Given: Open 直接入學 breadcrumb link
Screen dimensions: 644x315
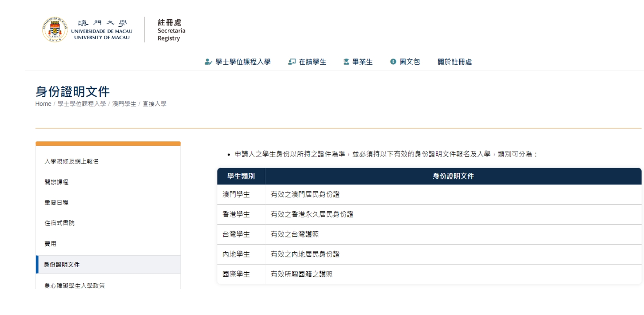Looking at the screenshot, I should (154, 104).
